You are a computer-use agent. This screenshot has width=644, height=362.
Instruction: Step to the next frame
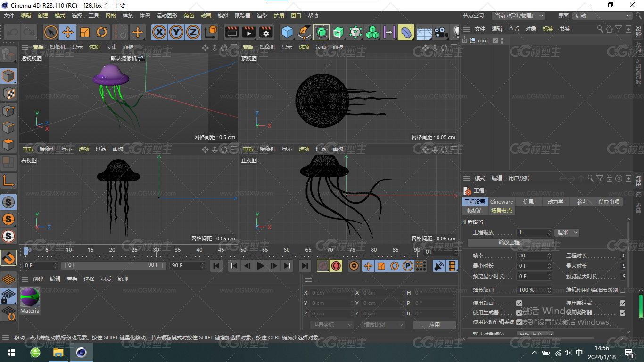274,266
